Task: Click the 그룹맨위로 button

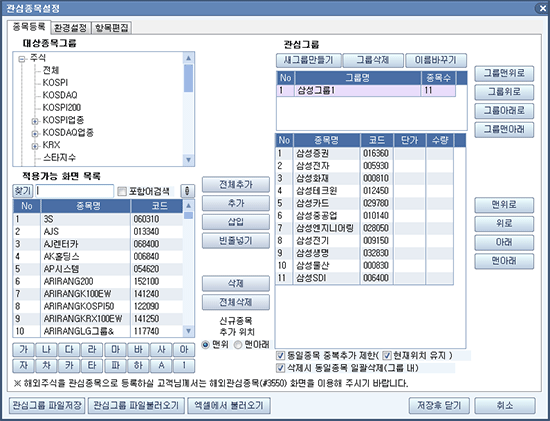Action: tap(504, 73)
